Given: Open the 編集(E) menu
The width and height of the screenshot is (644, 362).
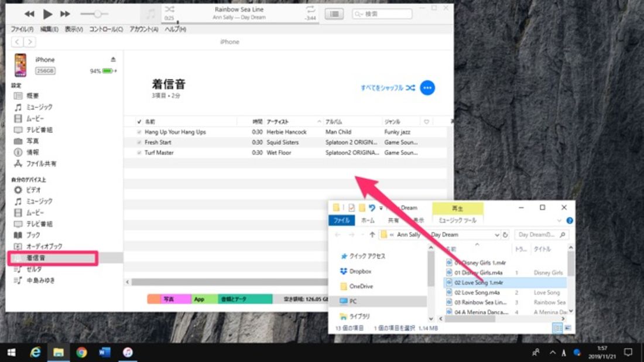Looking at the screenshot, I should coord(49,29).
